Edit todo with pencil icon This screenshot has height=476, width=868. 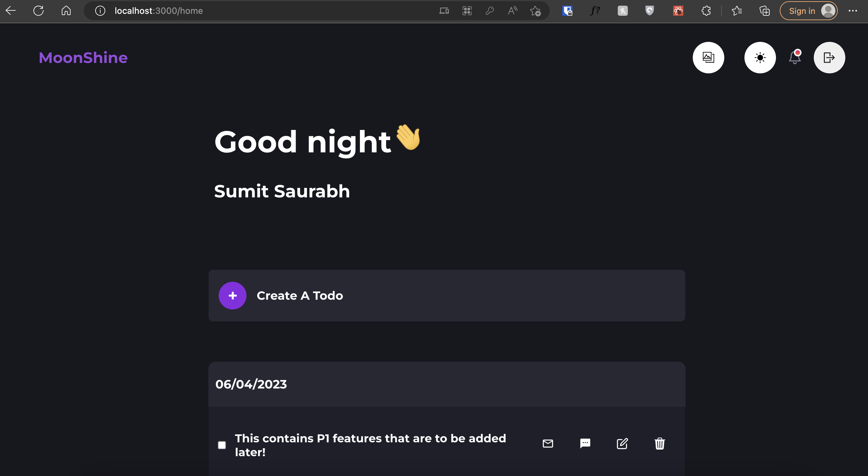622,444
